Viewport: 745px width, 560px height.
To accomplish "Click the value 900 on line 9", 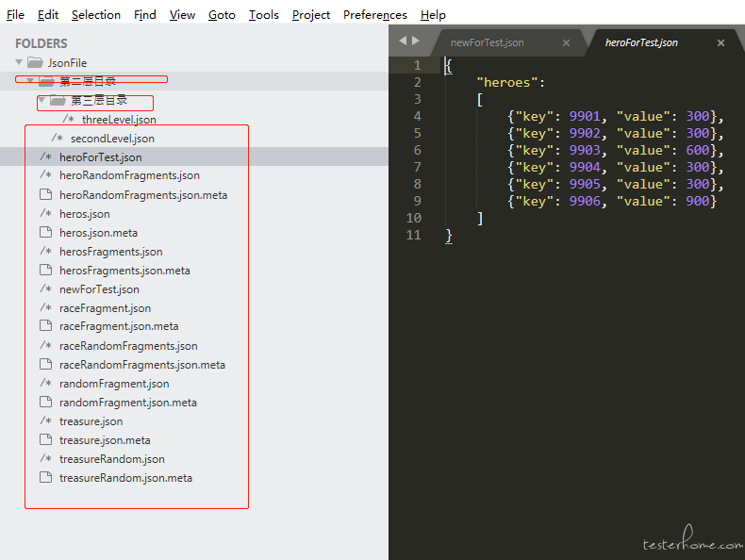I will click(x=698, y=202).
